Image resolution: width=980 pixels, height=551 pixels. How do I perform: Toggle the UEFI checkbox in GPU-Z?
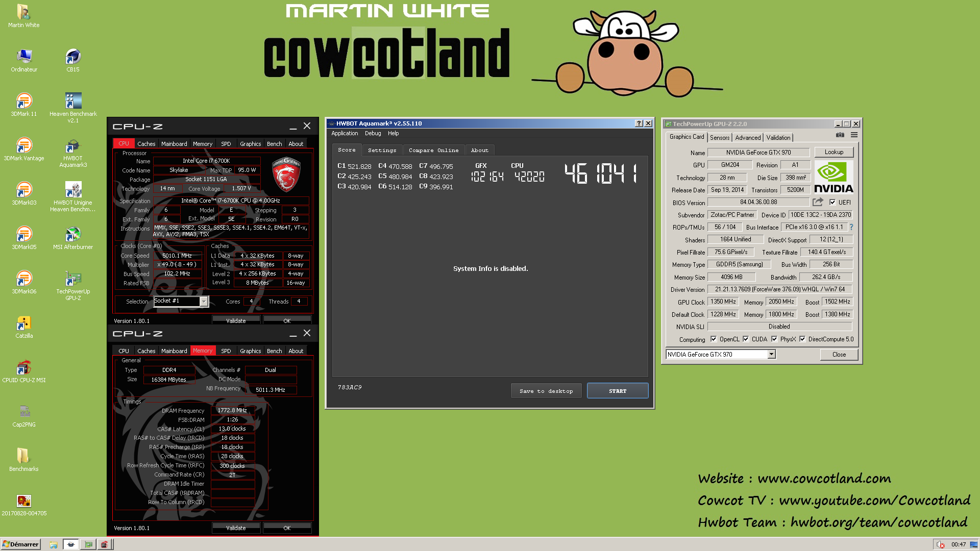pos(832,202)
